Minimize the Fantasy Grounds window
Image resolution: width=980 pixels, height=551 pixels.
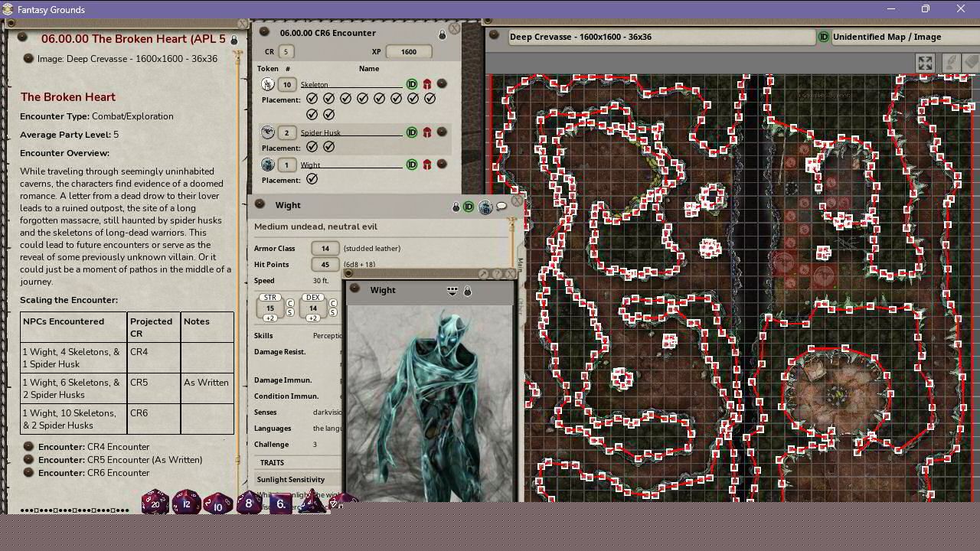890,9
